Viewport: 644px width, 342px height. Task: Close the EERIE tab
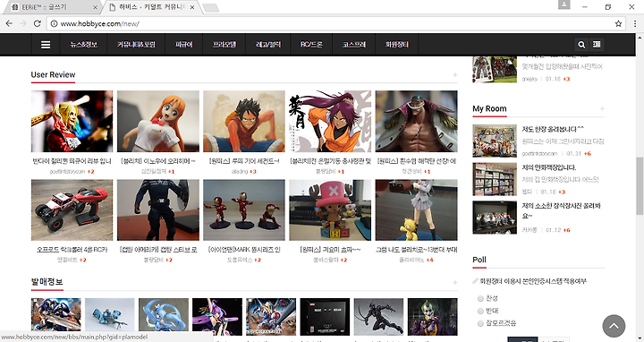pyautogui.click(x=95, y=7)
